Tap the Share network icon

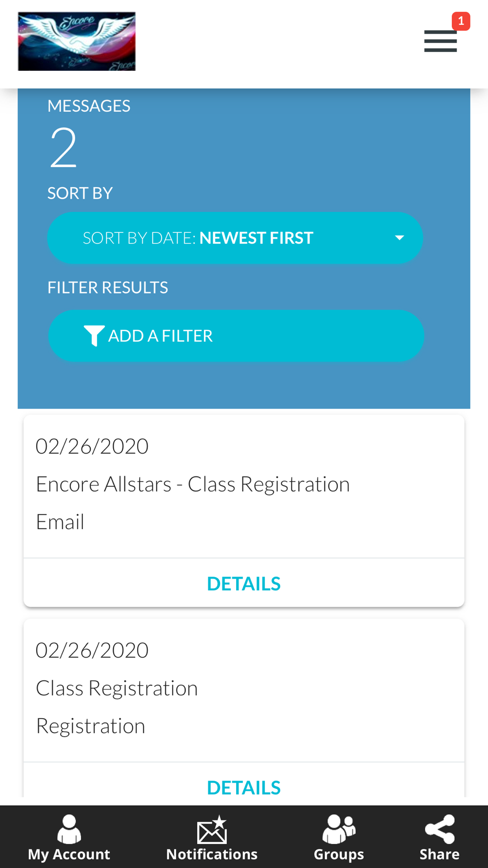pyautogui.click(x=440, y=829)
